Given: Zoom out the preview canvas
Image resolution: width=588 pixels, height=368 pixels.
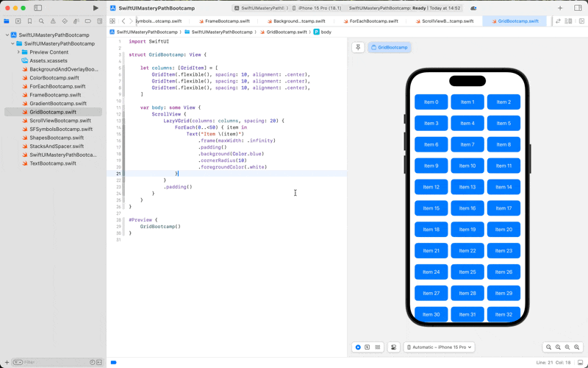Looking at the screenshot, I should [548, 347].
